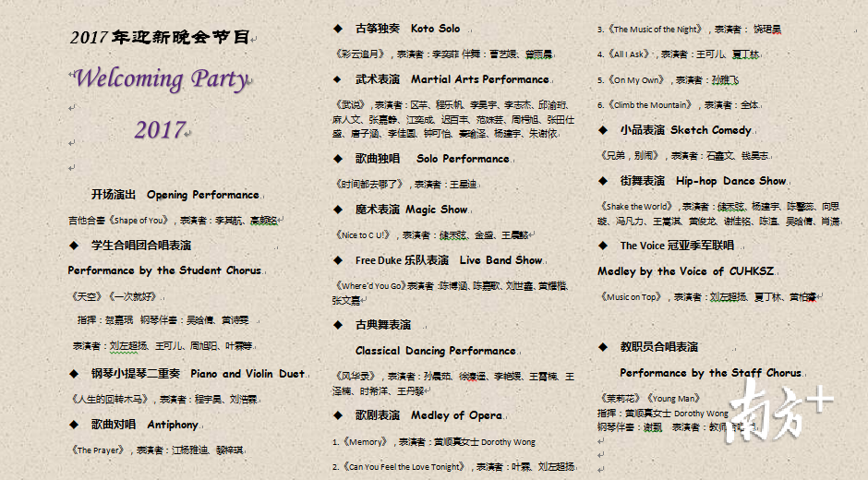The height and width of the screenshot is (480, 868).
Task: Click the diamond bullet before Koto Solo
Action: (338, 29)
